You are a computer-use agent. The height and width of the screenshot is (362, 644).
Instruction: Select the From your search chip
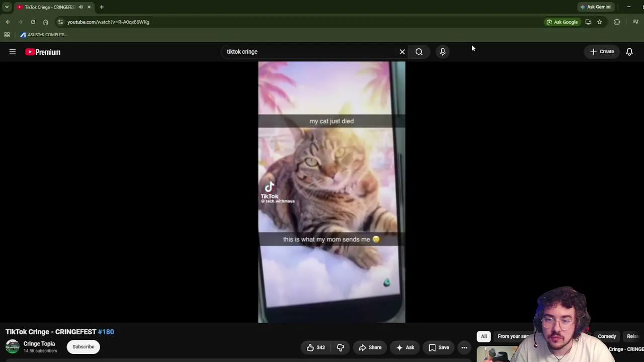[x=514, y=336]
